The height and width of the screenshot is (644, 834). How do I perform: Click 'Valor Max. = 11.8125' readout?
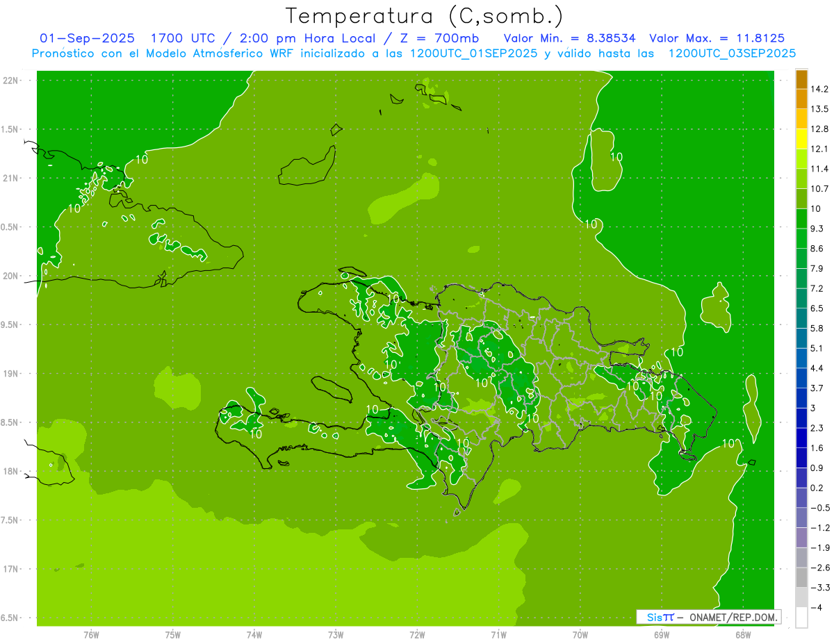717,38
